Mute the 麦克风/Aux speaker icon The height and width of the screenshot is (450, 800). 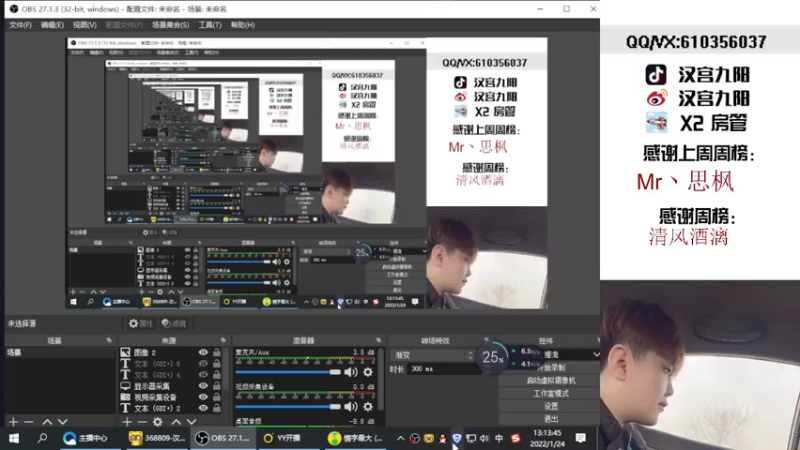point(351,372)
